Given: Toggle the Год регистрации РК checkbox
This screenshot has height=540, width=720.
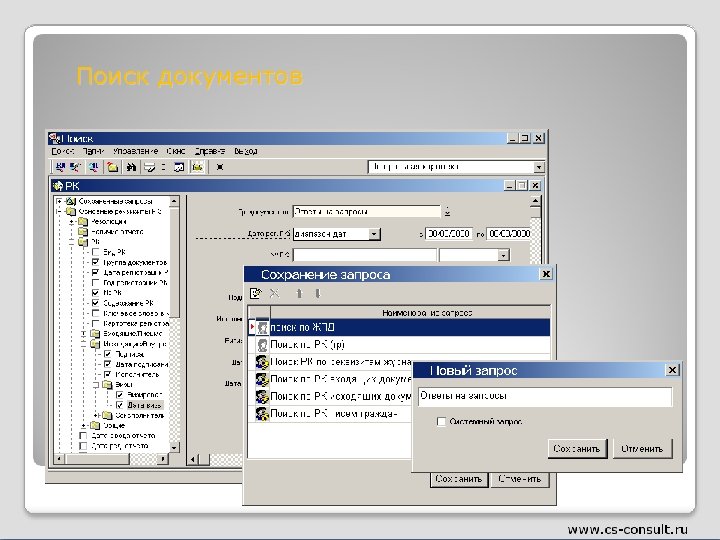Looking at the screenshot, I should point(96,283).
